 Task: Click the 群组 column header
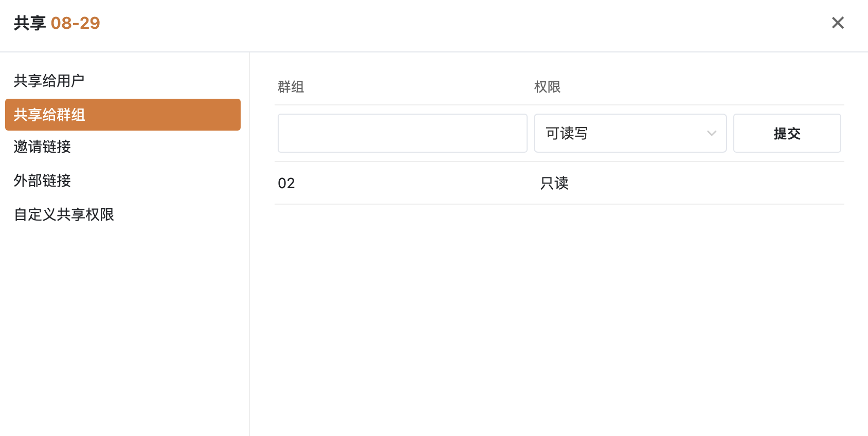(291, 87)
